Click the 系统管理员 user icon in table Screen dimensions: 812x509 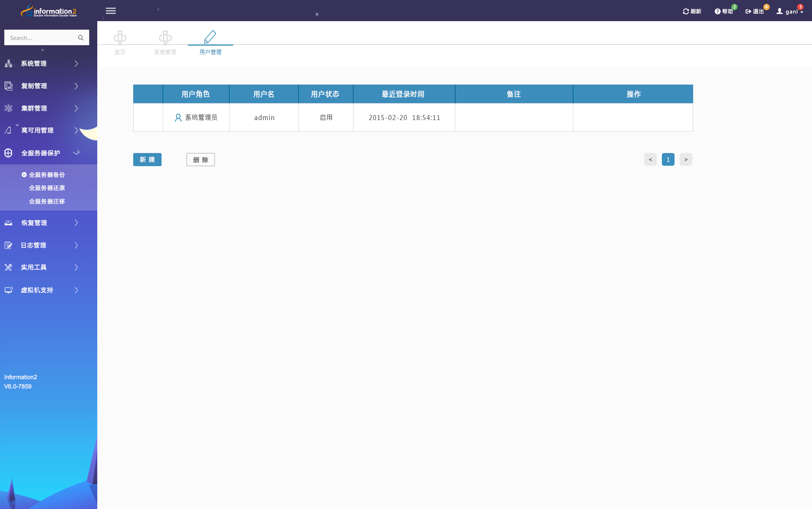click(x=178, y=118)
